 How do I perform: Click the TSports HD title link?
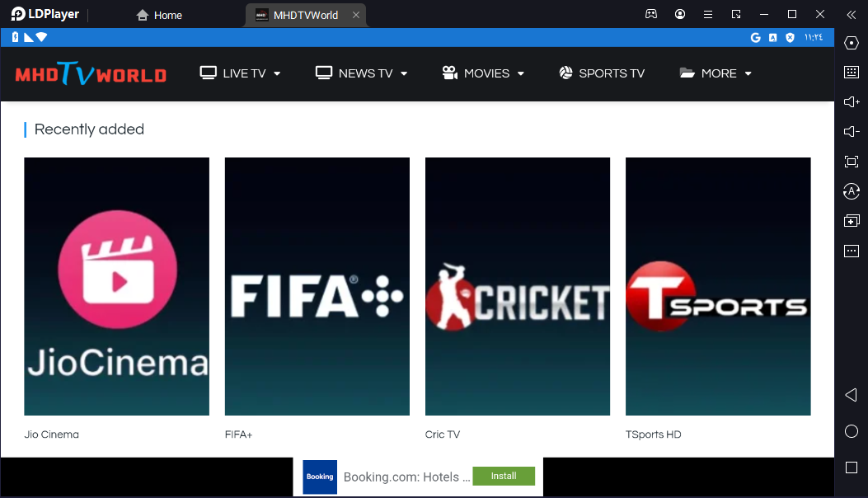[653, 435]
